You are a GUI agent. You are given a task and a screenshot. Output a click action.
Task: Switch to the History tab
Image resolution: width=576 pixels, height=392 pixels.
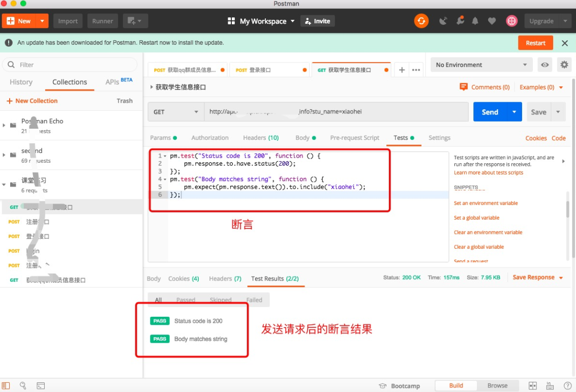(21, 82)
